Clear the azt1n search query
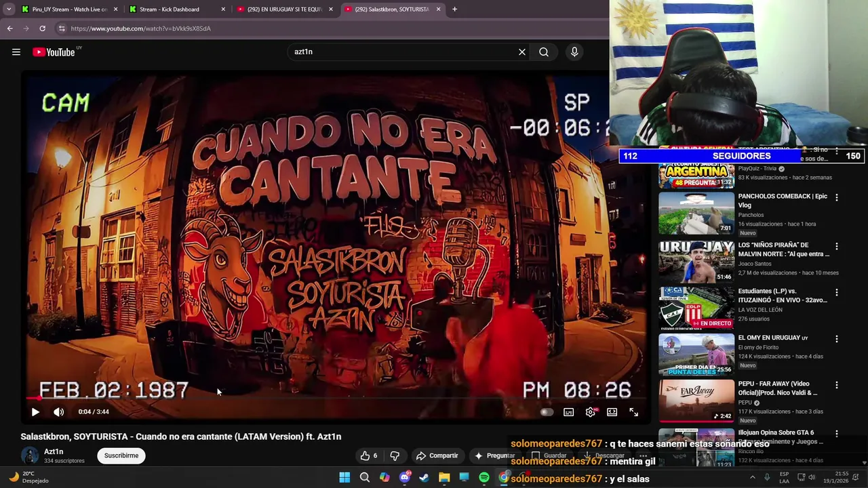 (x=522, y=52)
